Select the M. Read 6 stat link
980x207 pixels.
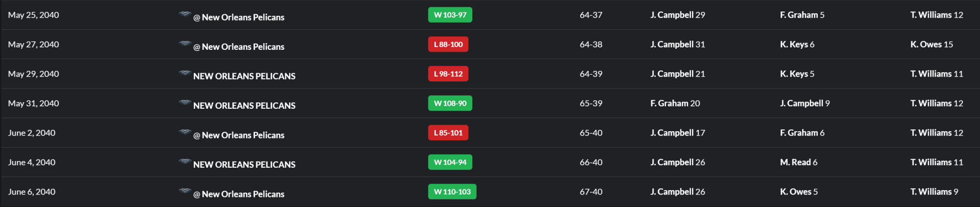tap(798, 162)
